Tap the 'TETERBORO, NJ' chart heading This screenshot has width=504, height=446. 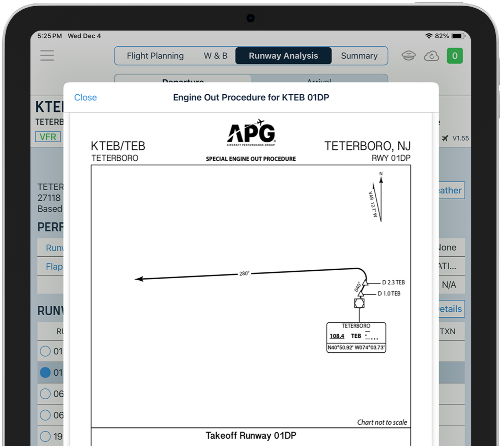click(x=367, y=146)
